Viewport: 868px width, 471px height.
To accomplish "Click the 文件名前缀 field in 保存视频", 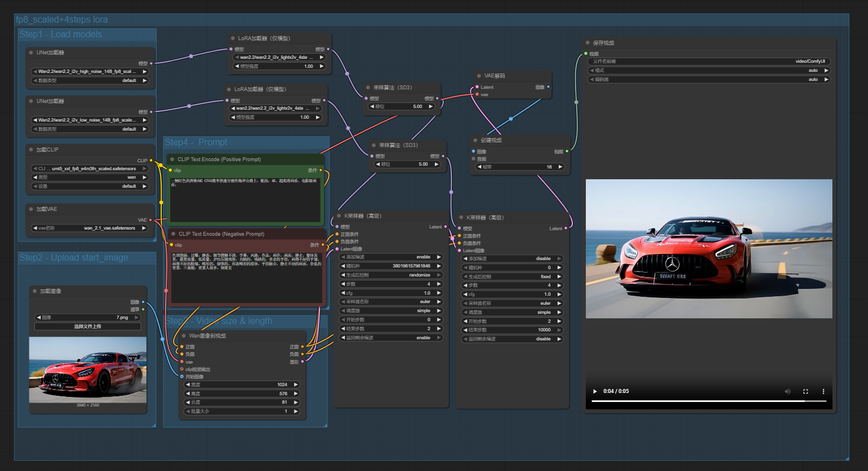I will point(709,62).
